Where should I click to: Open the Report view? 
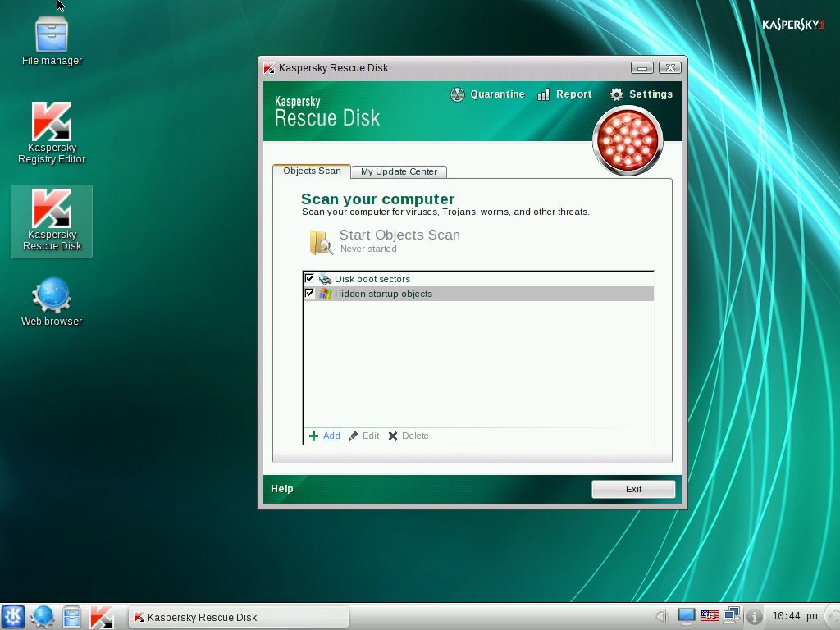click(x=564, y=94)
